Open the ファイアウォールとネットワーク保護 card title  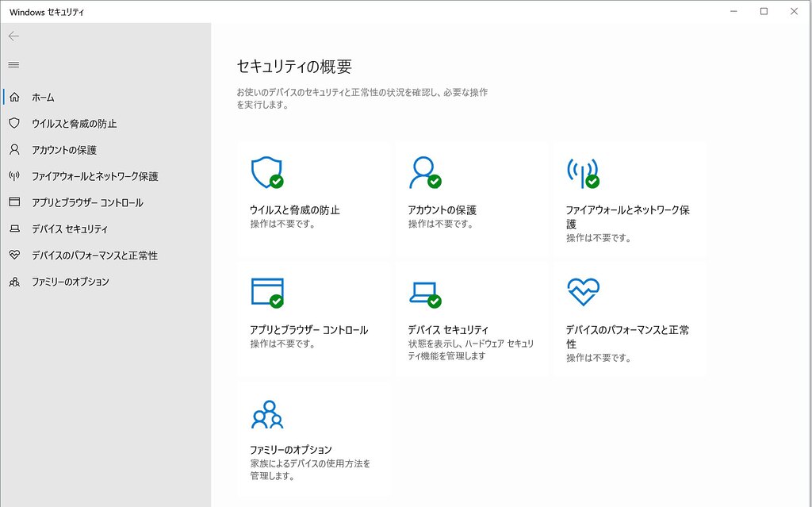pos(628,217)
